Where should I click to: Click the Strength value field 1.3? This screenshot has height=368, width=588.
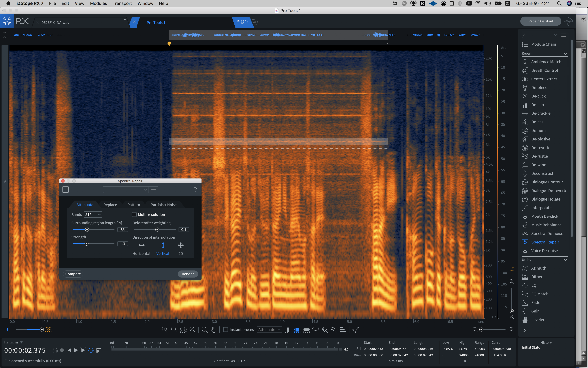point(123,244)
